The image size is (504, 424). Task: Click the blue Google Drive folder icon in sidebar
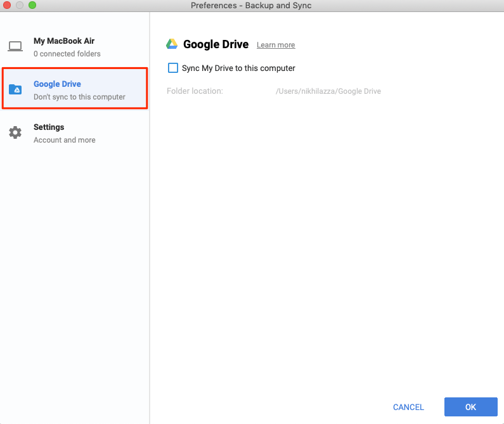click(x=15, y=89)
